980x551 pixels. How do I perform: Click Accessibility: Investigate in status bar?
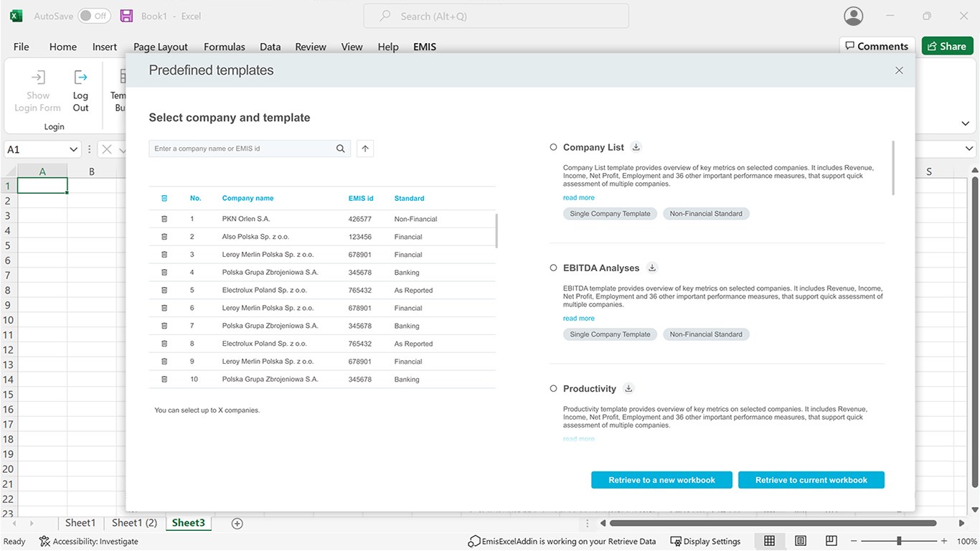coord(89,542)
